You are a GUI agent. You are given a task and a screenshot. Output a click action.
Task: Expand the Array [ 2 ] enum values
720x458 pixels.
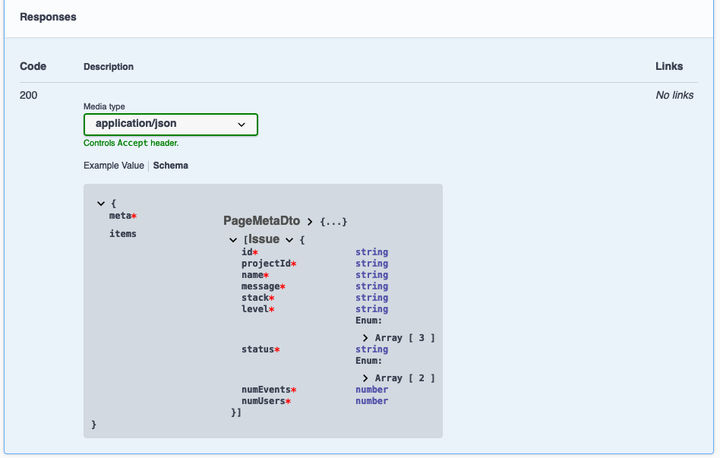[367, 378]
